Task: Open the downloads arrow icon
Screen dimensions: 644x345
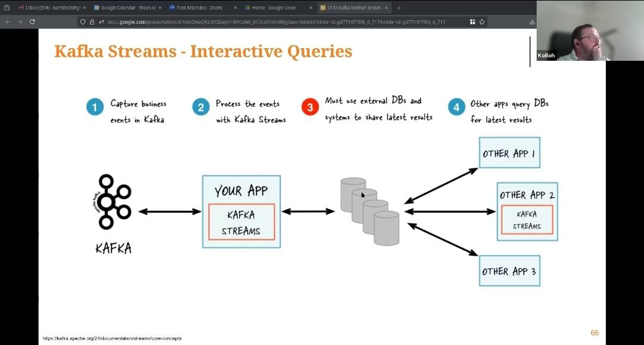Action: pyautogui.click(x=532, y=21)
